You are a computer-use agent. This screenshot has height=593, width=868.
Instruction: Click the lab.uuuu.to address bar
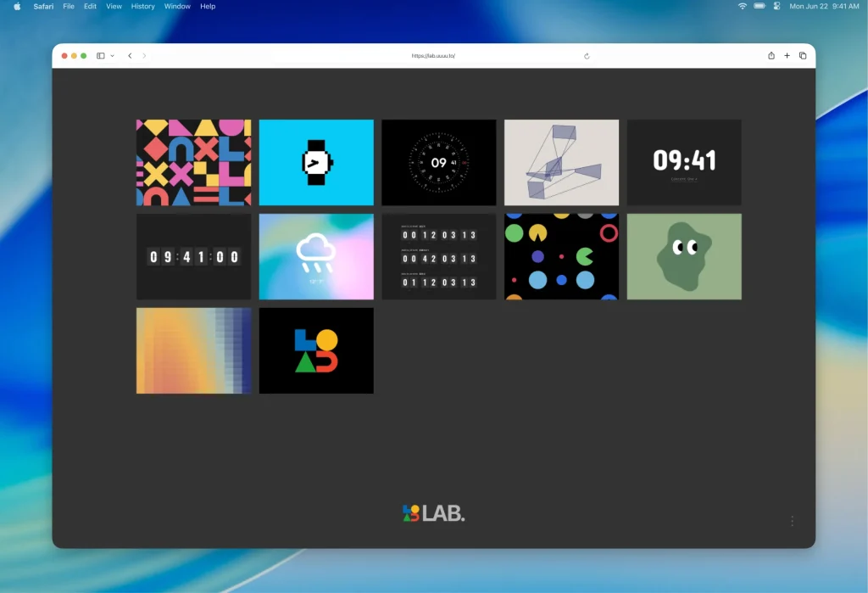click(434, 56)
